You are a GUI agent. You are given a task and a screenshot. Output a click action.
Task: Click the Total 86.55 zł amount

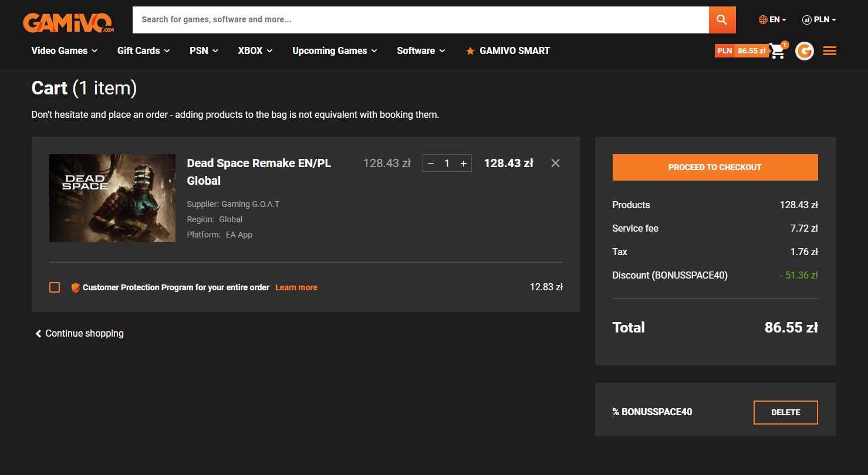coord(791,327)
